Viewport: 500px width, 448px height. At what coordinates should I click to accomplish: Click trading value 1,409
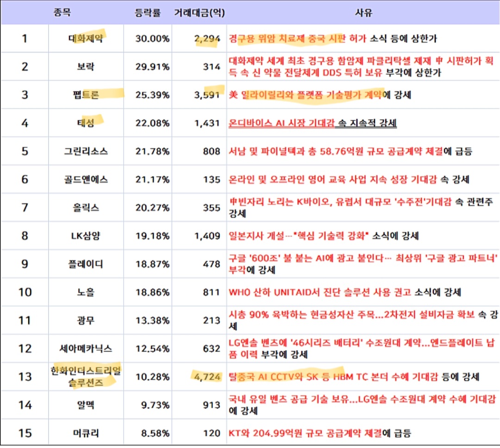207,236
